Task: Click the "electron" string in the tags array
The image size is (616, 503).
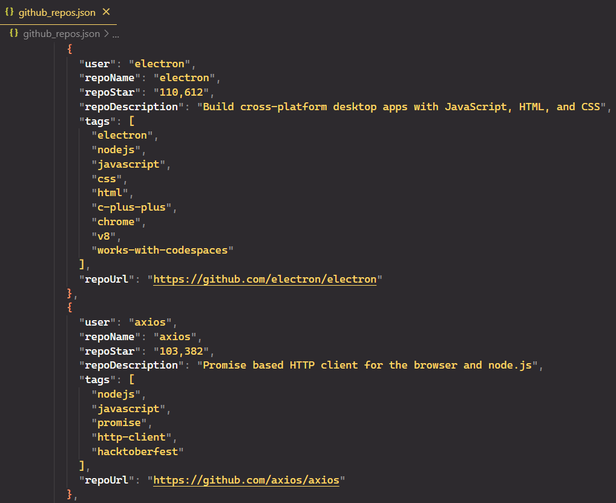Action: pos(122,136)
